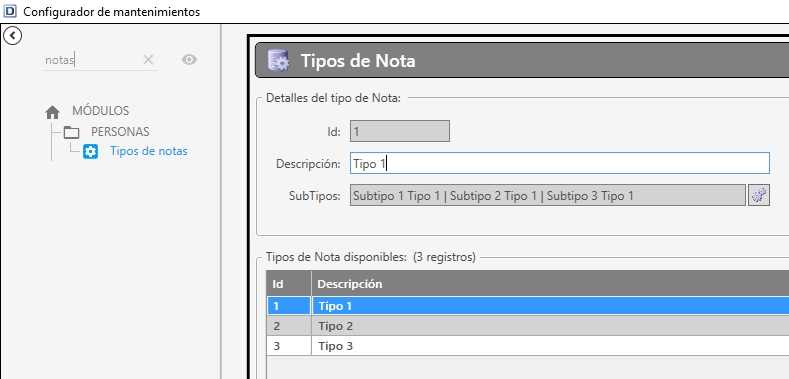Open Tipos de notas tree item
789x379 pixels.
pos(149,151)
